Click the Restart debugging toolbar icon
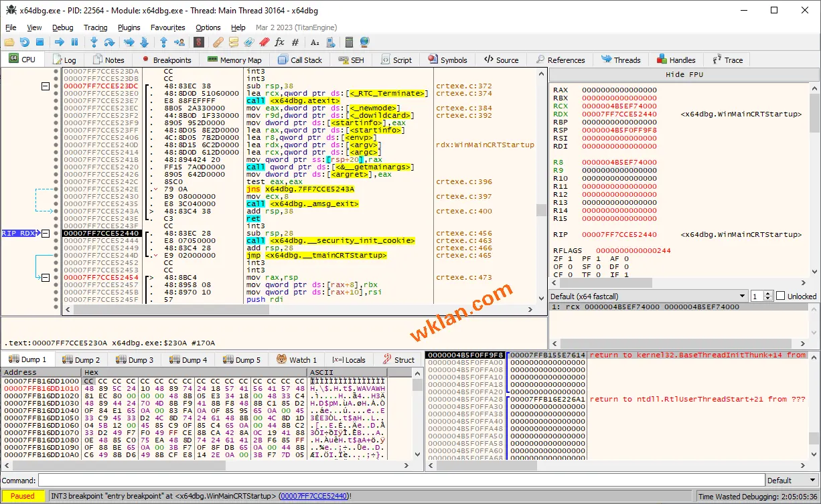Screen dimensions: 821x504 click(x=24, y=42)
